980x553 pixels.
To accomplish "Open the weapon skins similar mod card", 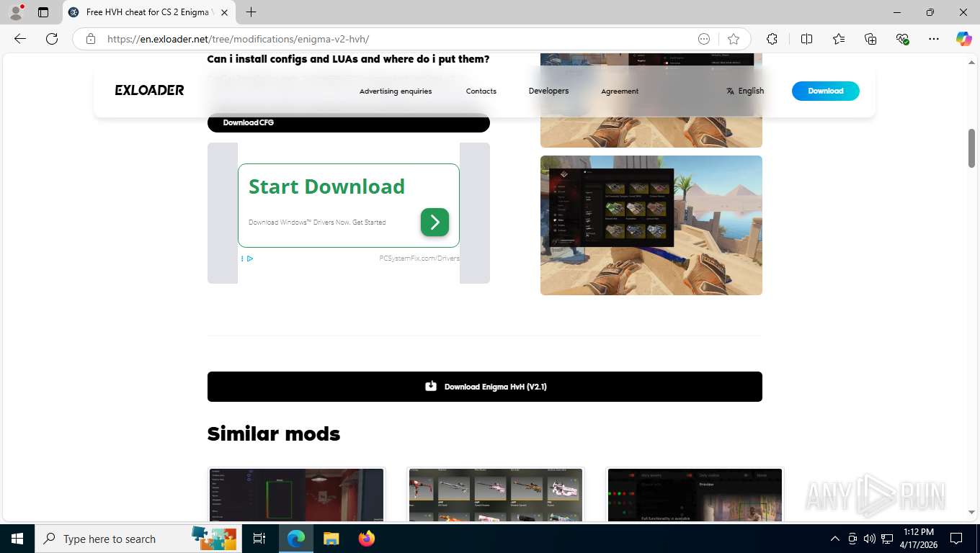I will coord(496,495).
